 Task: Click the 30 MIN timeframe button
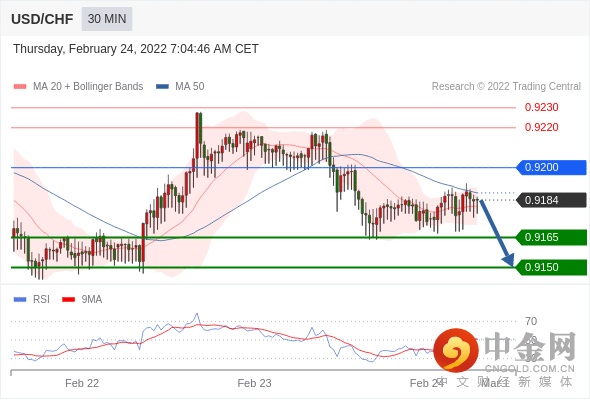107,18
